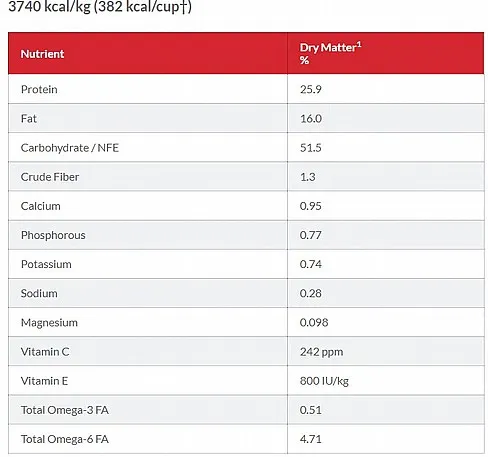
Task: Select the Magnesium row label
Action: 49,323
